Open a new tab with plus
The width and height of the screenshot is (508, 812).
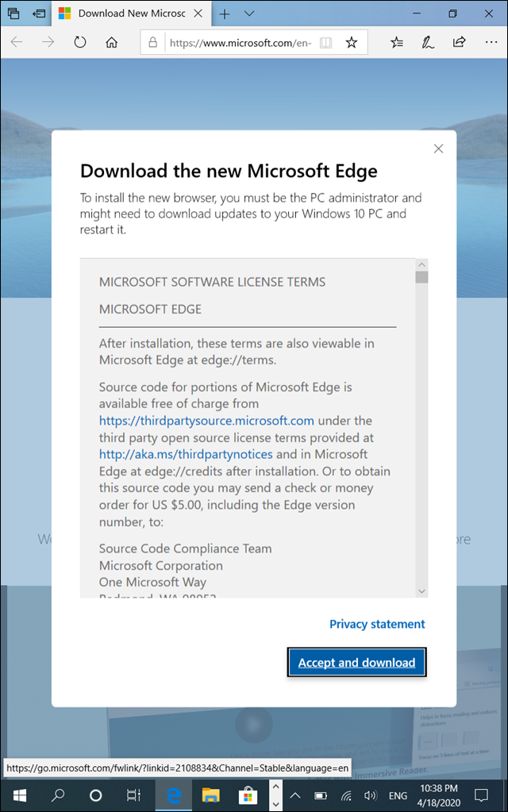click(224, 14)
